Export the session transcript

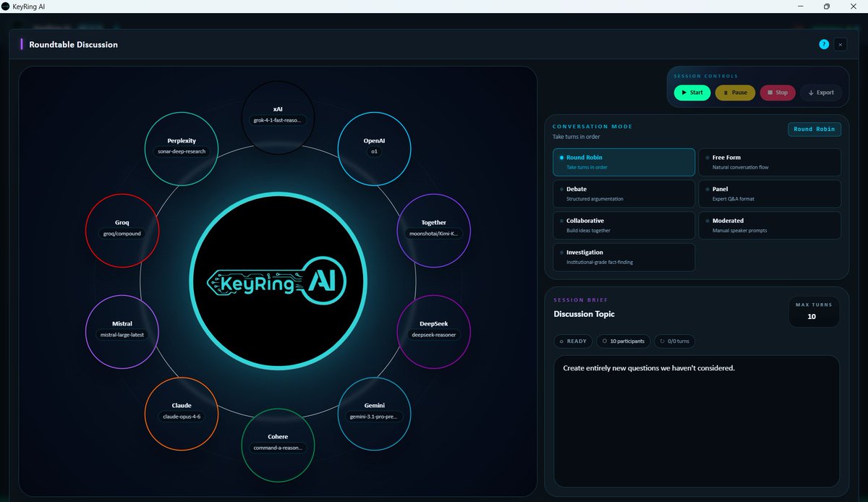[821, 93]
